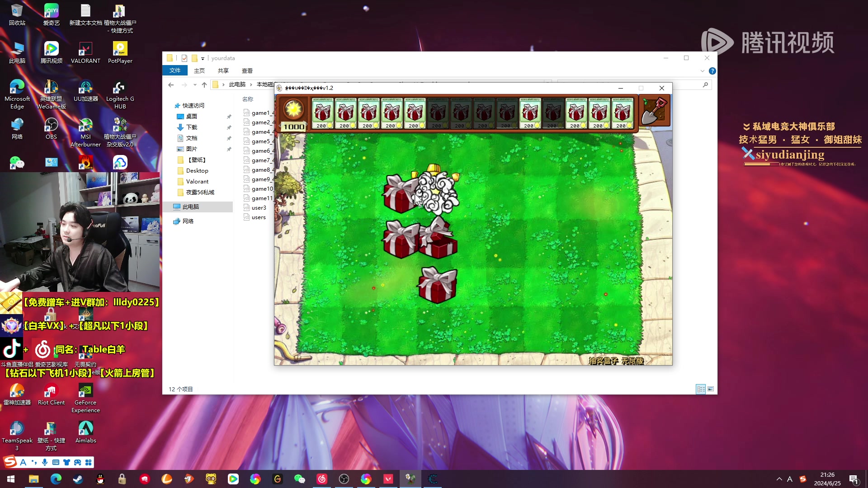
Task: Open Riot Client desktop shortcut
Action: pyautogui.click(x=51, y=394)
